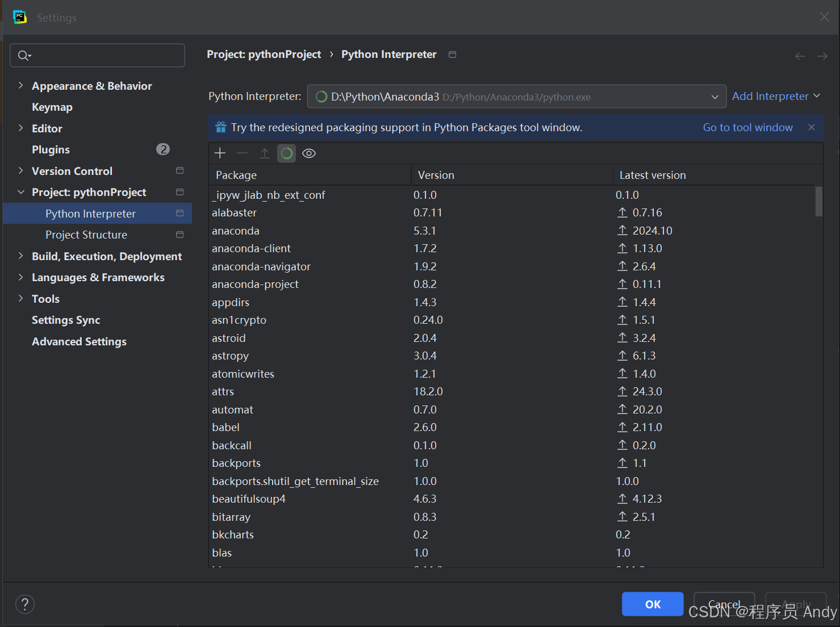Click the uninstall package minus icon
Viewport: 840px width, 627px height.
(242, 153)
